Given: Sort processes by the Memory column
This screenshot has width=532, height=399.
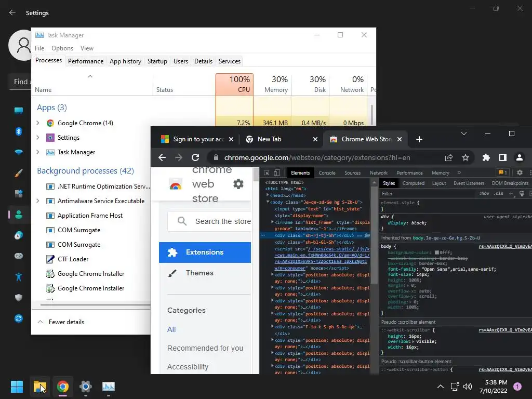Looking at the screenshot, I should click(272, 85).
